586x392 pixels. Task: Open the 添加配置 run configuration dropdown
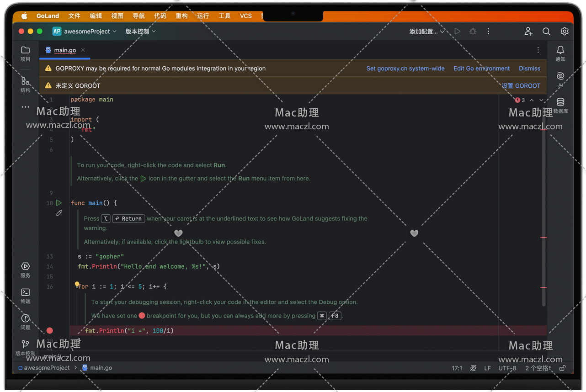(x=426, y=32)
